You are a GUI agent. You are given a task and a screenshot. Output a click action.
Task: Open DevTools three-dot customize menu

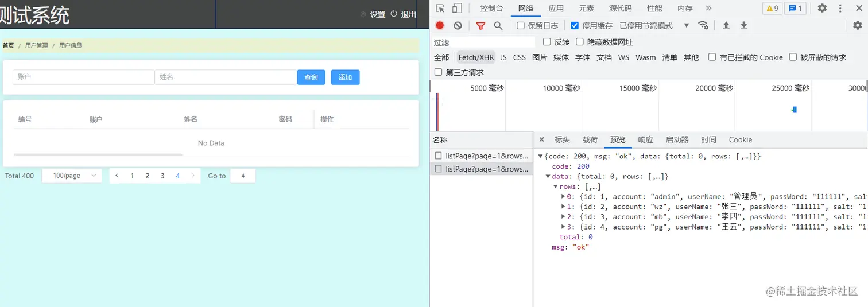[x=840, y=8]
